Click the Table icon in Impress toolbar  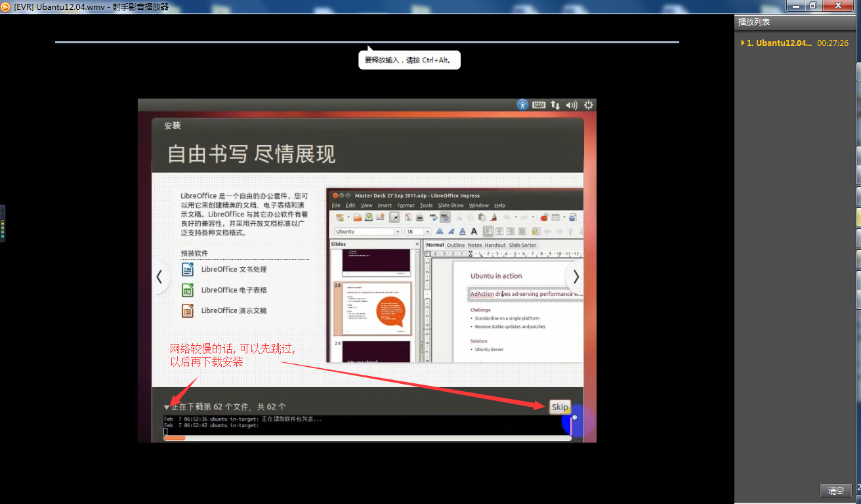[x=555, y=218]
